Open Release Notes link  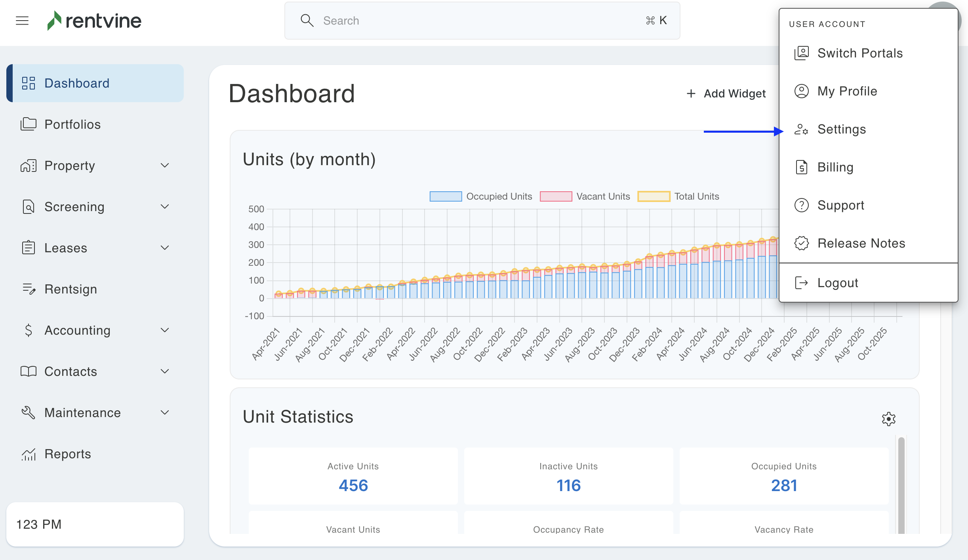[861, 243]
